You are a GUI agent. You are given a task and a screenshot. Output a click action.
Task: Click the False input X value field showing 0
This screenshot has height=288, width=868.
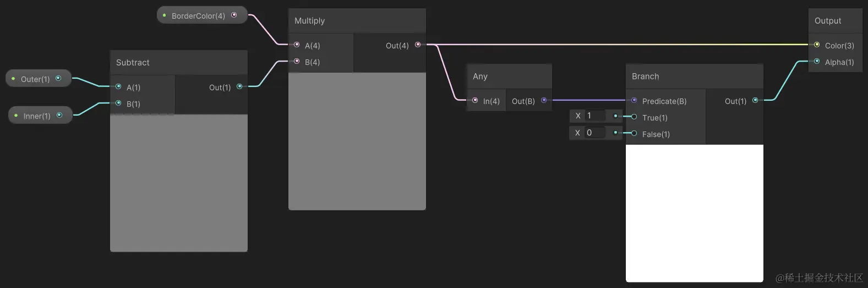click(595, 132)
